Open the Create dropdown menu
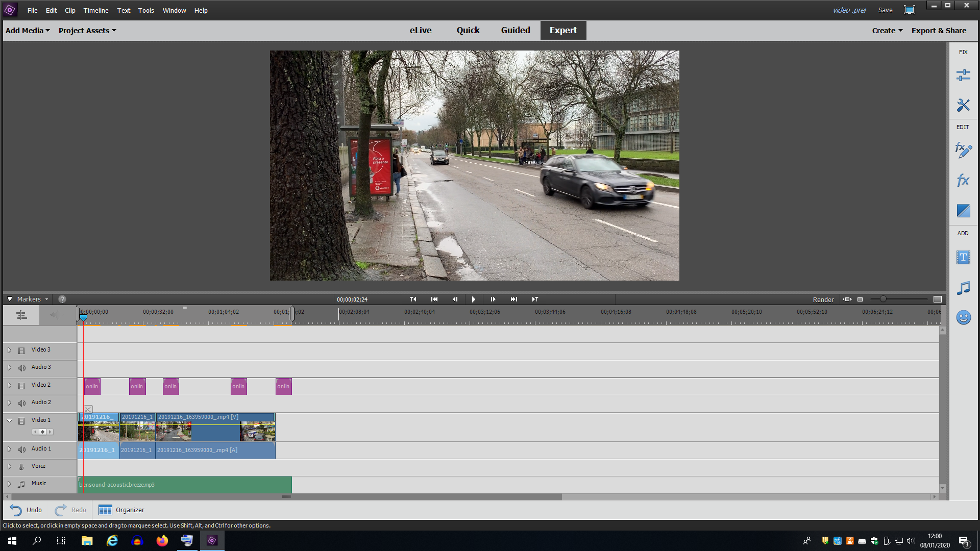Viewport: 980px width, 551px height. coord(887,31)
